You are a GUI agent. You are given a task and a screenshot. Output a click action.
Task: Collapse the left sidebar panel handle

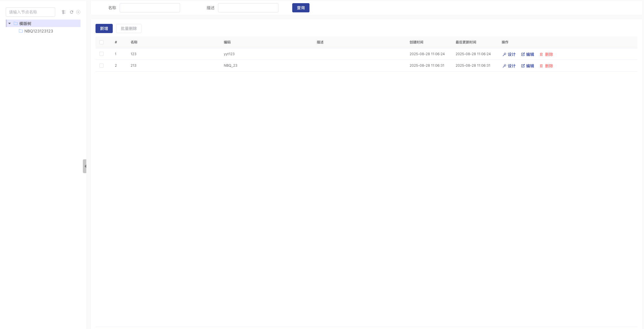(85, 166)
